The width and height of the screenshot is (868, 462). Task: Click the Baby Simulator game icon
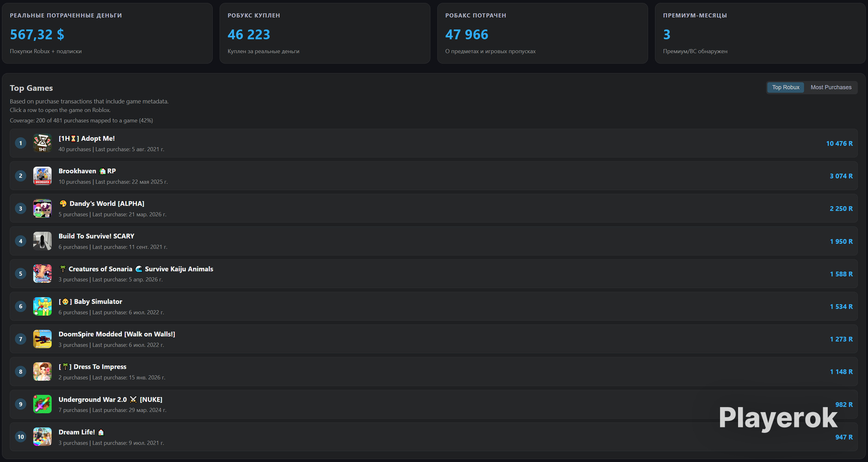[42, 306]
